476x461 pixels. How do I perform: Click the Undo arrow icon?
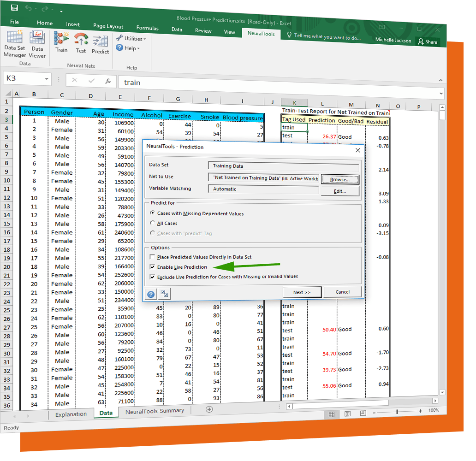point(28,8)
